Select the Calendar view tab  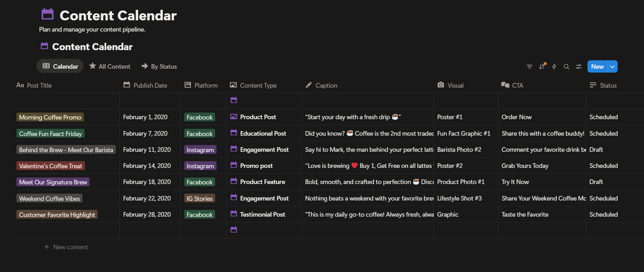pyautogui.click(x=60, y=66)
